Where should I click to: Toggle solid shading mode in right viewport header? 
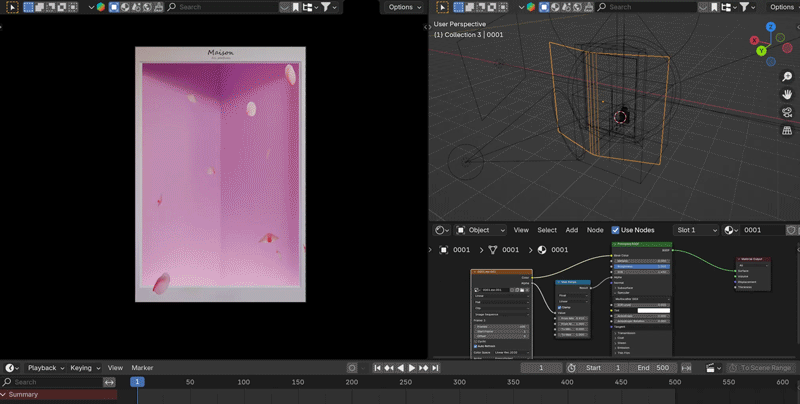tap(544, 7)
